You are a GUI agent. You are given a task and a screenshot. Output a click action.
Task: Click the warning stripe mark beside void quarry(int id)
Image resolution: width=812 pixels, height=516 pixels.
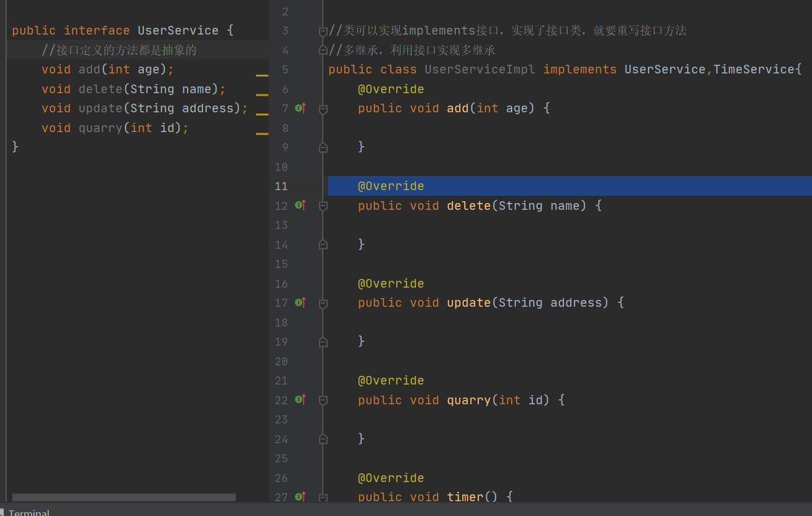(262, 133)
